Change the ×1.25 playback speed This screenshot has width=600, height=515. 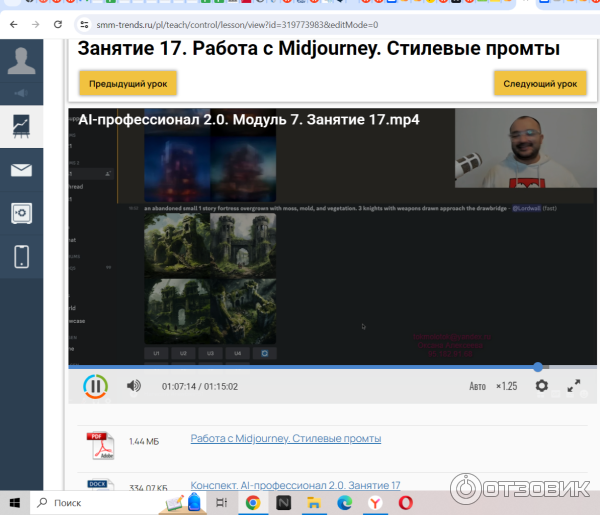[x=507, y=386]
